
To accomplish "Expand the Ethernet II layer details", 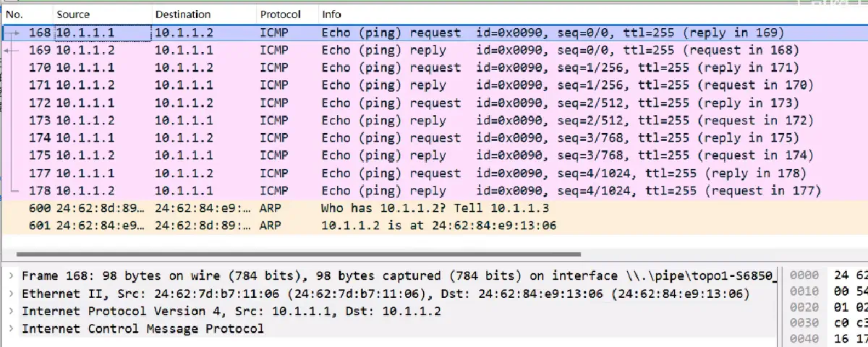I will click(x=11, y=294).
